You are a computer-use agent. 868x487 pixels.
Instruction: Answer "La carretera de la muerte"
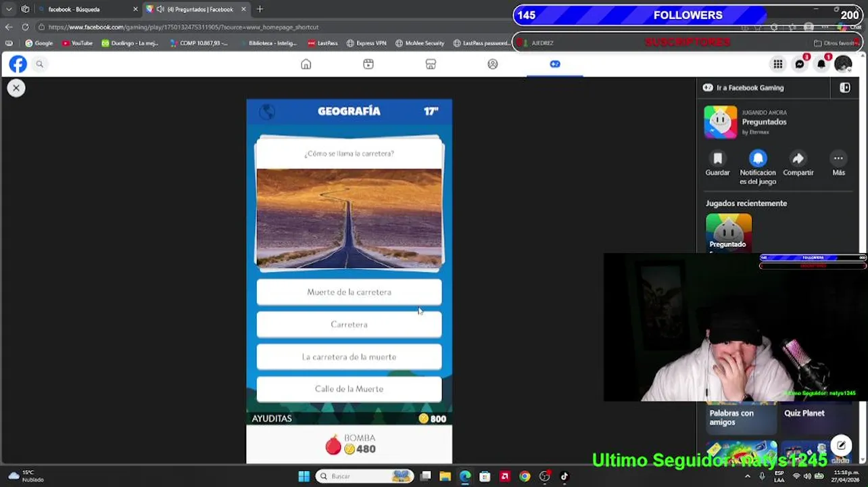349,357
